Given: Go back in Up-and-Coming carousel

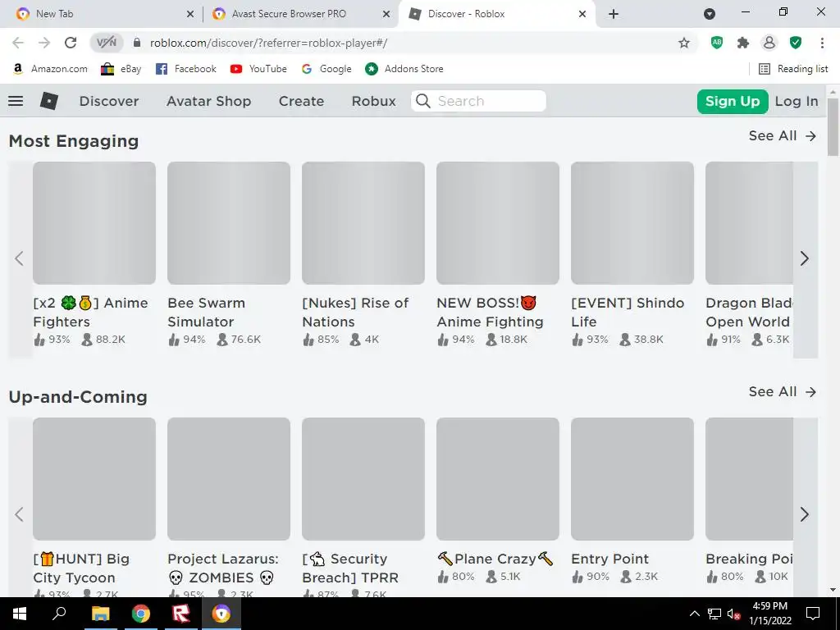Looking at the screenshot, I should (x=20, y=515).
